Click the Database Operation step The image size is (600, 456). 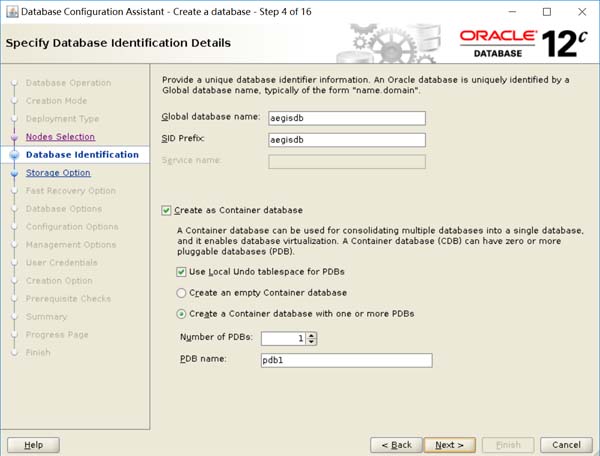coord(68,83)
